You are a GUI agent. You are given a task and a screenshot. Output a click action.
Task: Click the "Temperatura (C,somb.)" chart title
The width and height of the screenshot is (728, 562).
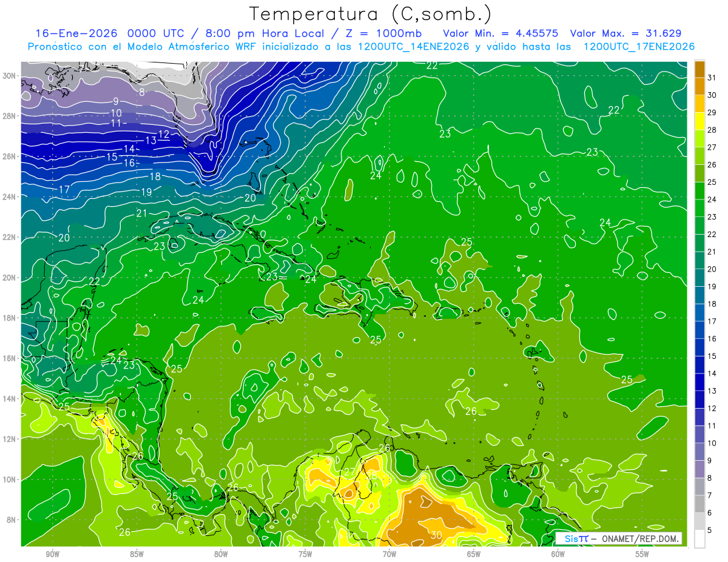pos(371,14)
